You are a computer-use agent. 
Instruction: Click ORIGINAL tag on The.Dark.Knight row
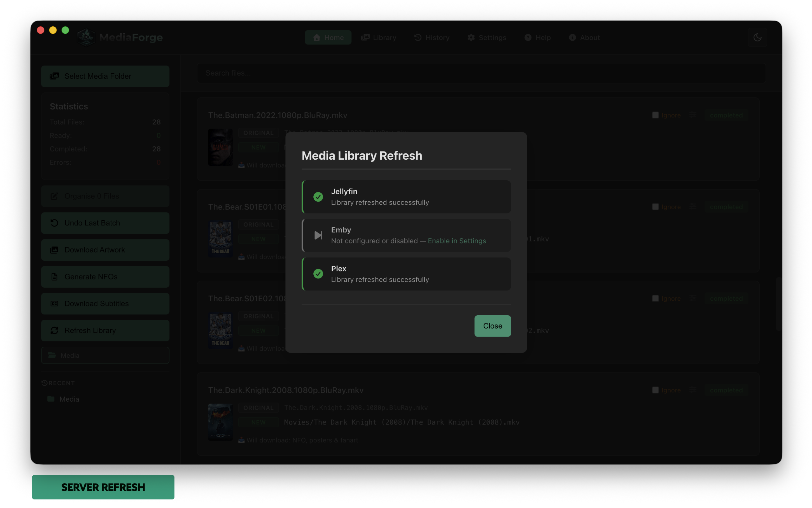tap(259, 408)
